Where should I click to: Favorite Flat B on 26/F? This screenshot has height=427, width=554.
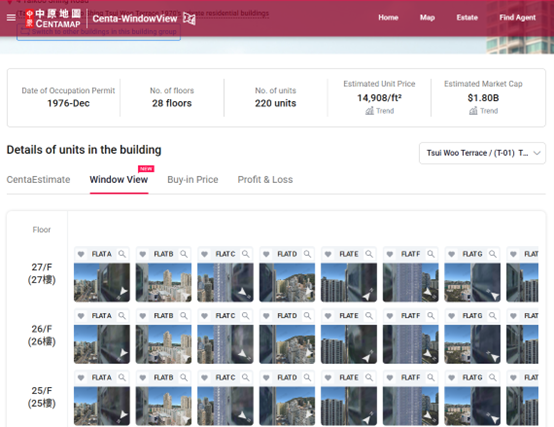point(143,316)
